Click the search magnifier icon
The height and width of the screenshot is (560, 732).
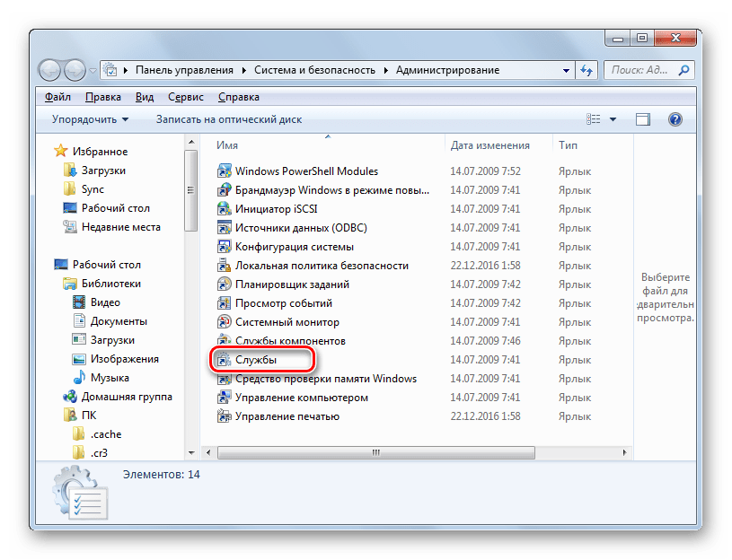pyautogui.click(x=683, y=70)
